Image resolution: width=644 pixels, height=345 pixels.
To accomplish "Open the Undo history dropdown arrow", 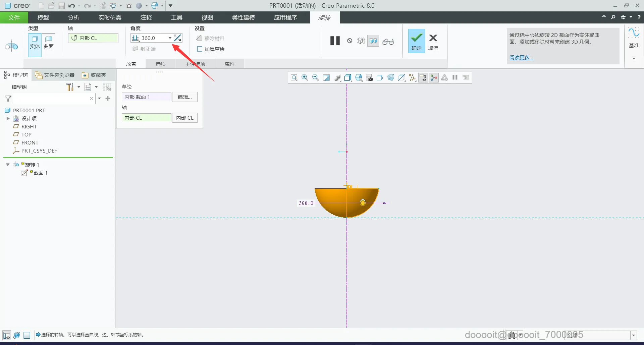I will [79, 6].
